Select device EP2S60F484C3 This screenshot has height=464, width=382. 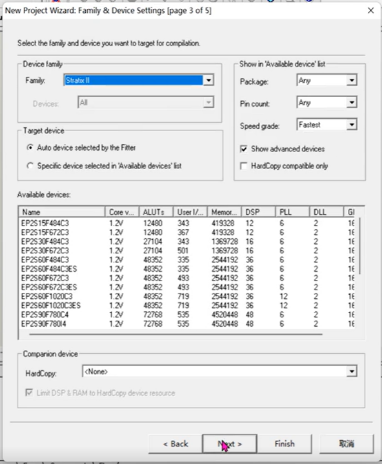coord(45,260)
